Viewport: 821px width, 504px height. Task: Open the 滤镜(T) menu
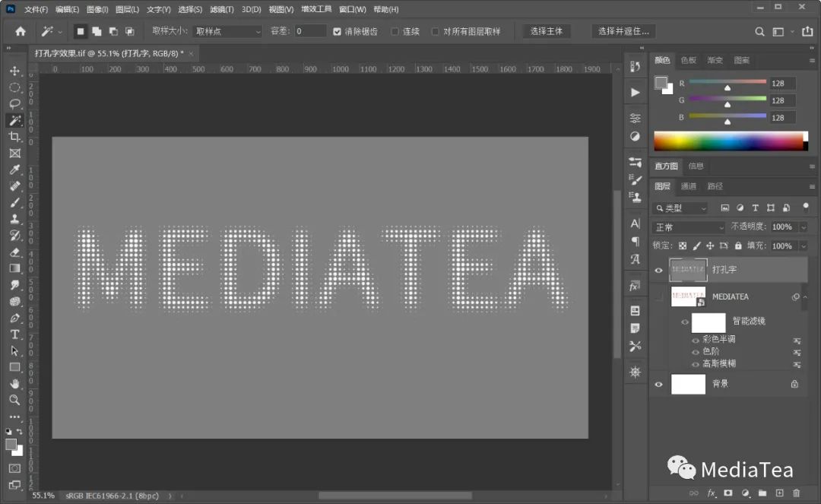[x=221, y=9]
